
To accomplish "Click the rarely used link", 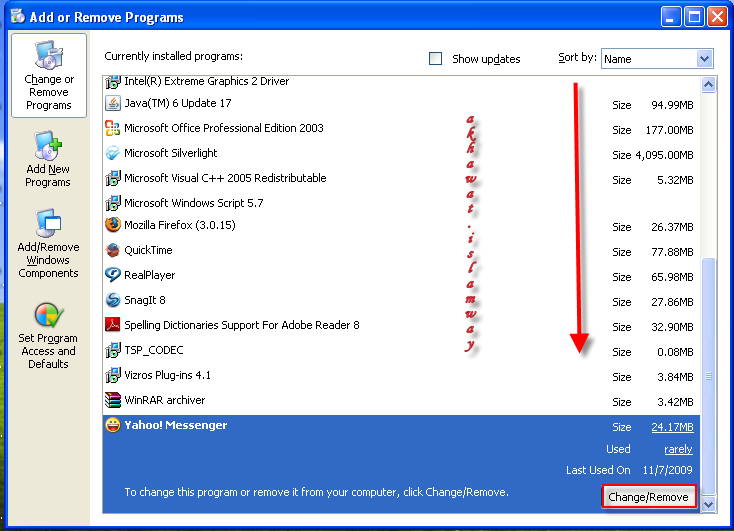I will click(678, 449).
